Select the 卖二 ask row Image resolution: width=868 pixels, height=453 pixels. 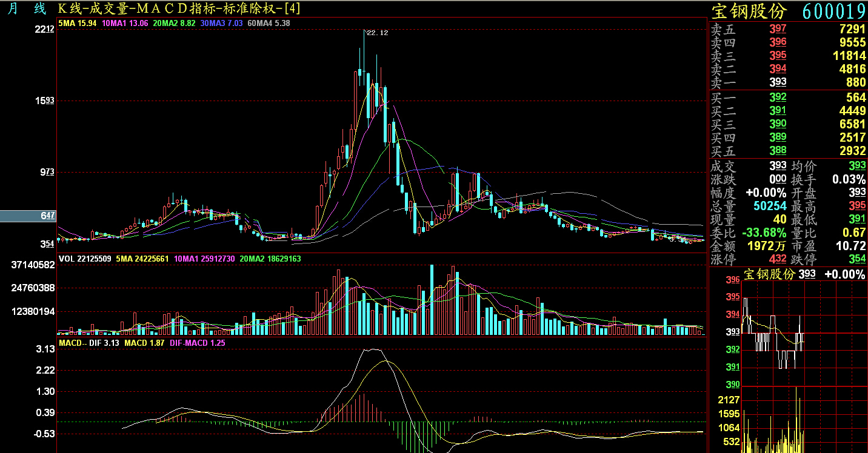click(788, 69)
